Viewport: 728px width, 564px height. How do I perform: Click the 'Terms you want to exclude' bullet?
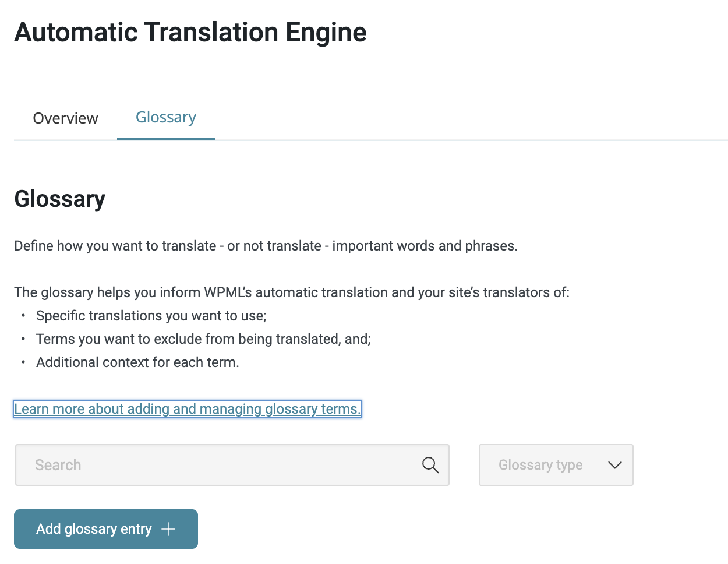tap(203, 339)
